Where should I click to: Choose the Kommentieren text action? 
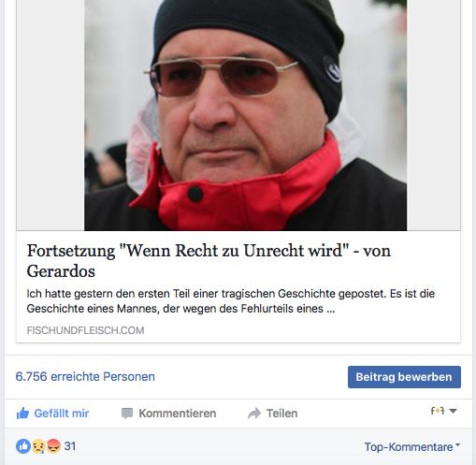click(x=178, y=414)
